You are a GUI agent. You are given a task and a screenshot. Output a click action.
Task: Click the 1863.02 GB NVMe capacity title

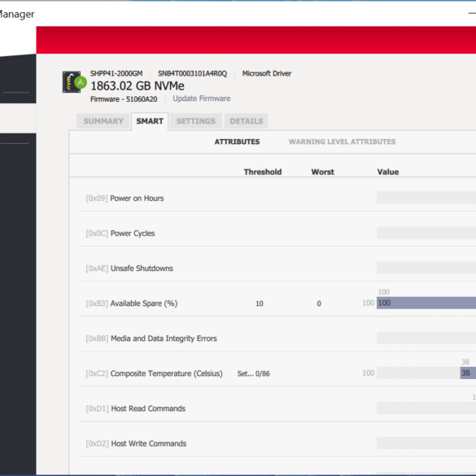pyautogui.click(x=138, y=86)
